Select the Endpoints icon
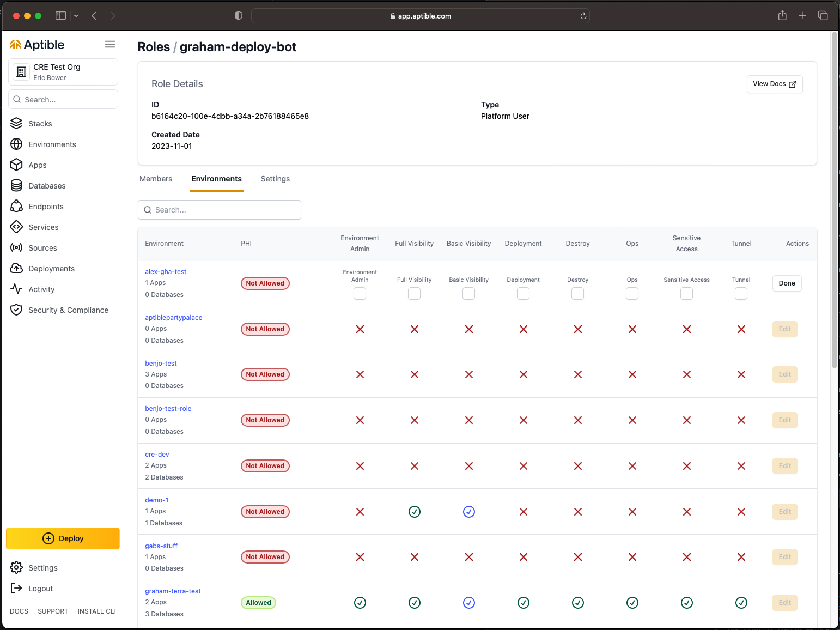 [x=16, y=207]
